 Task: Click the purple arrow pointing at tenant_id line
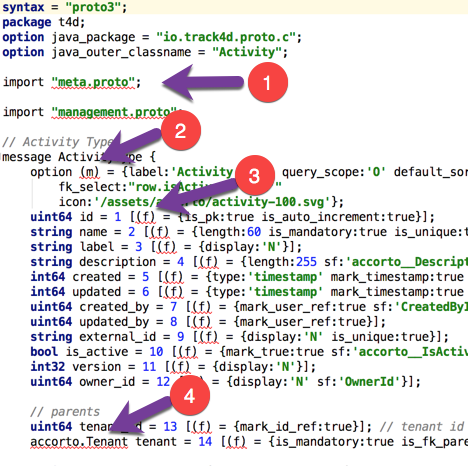click(x=140, y=416)
